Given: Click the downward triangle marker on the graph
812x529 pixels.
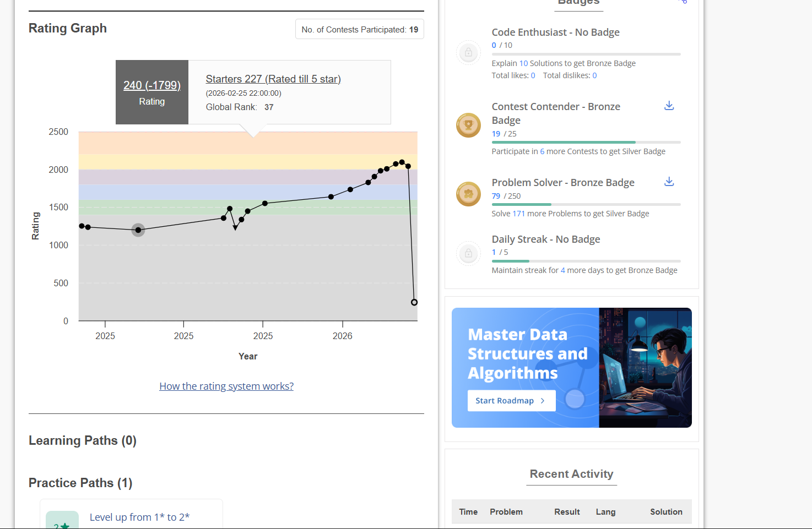Looking at the screenshot, I should 235,227.
